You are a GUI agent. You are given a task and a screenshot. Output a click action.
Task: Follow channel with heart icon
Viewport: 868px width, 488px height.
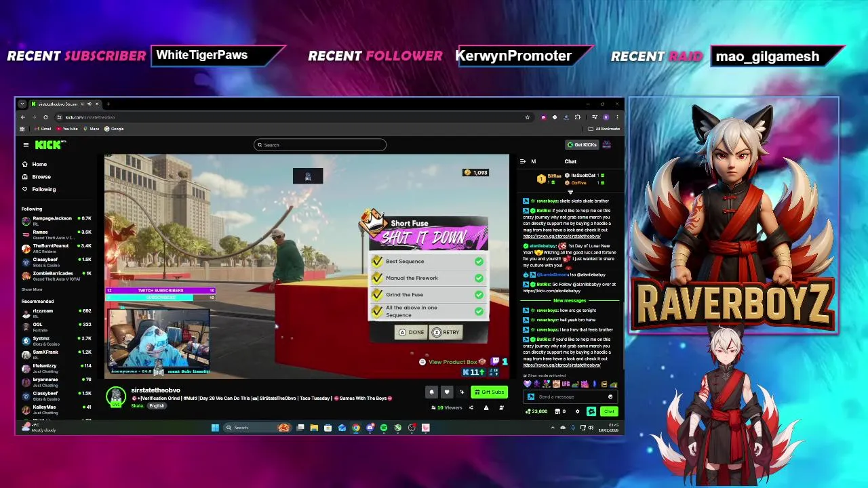point(446,392)
